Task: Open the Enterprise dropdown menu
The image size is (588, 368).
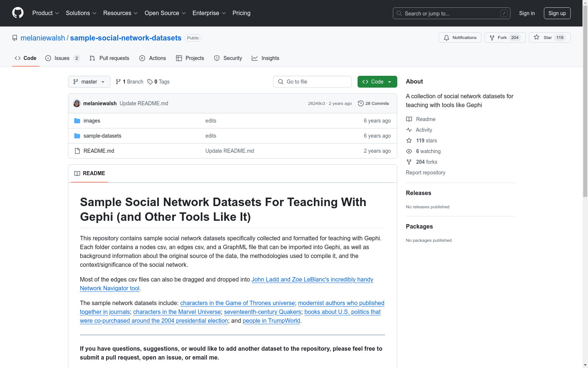Action: click(209, 13)
